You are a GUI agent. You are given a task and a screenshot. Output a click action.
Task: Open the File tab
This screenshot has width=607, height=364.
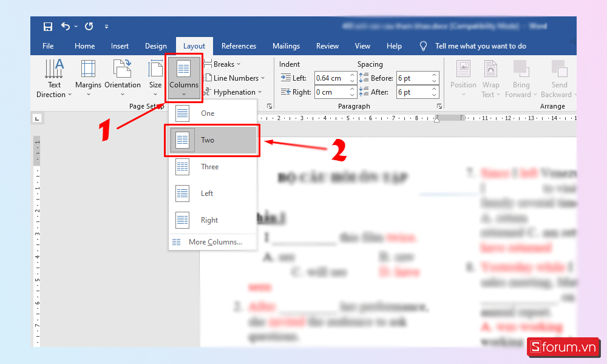point(48,46)
